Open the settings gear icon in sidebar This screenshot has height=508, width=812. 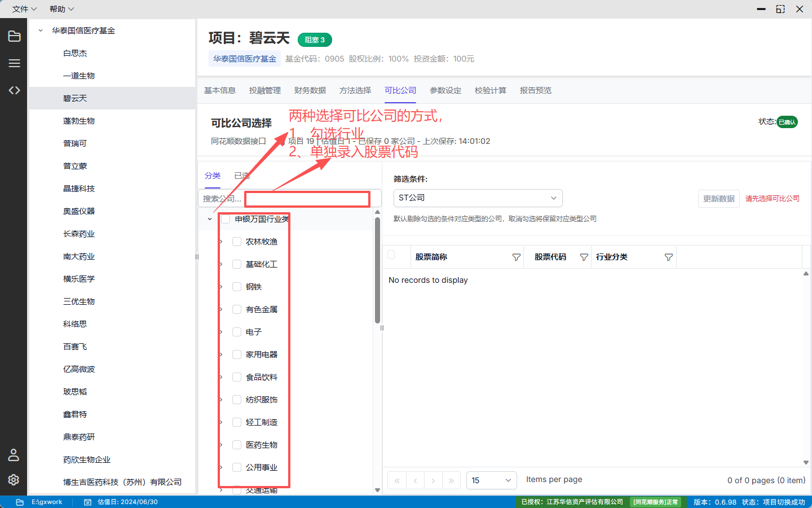coord(14,479)
